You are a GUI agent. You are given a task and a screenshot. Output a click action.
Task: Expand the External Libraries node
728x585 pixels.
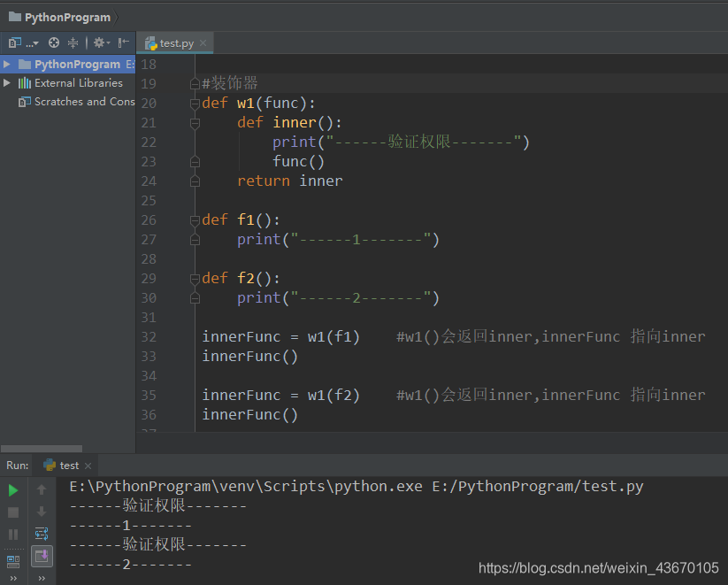pyautogui.click(x=6, y=82)
